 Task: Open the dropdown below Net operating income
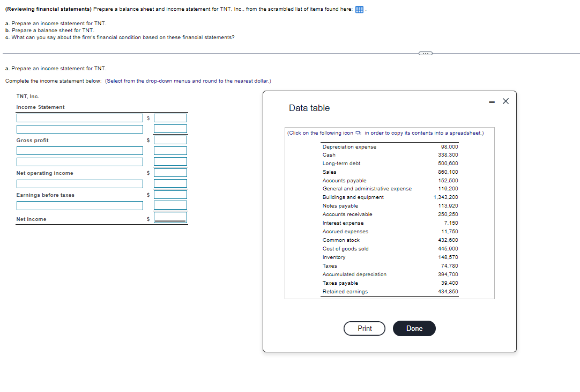pos(79,183)
